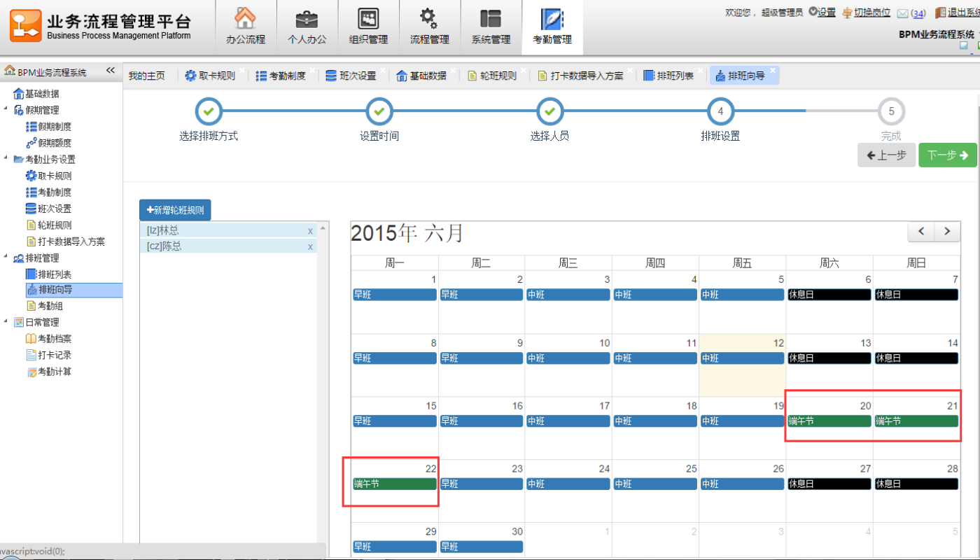Click 中班 shift on June 12
The width and height of the screenshot is (980, 560).
click(x=742, y=358)
